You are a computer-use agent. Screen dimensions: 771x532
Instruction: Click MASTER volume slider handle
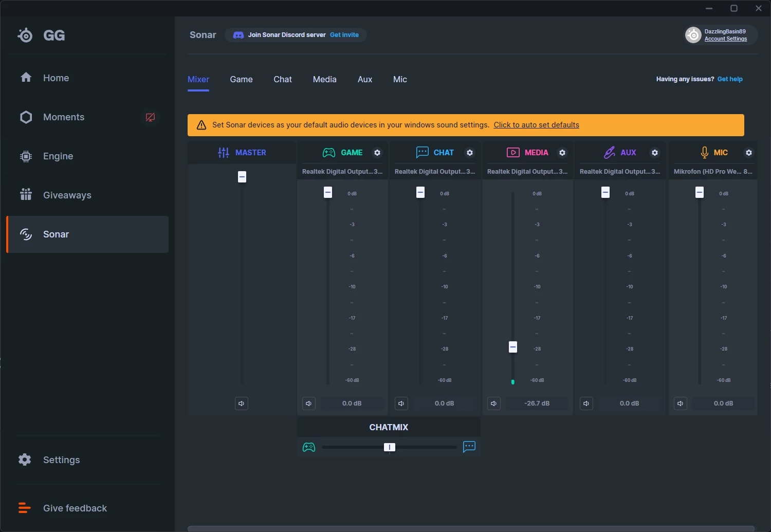coord(242,177)
